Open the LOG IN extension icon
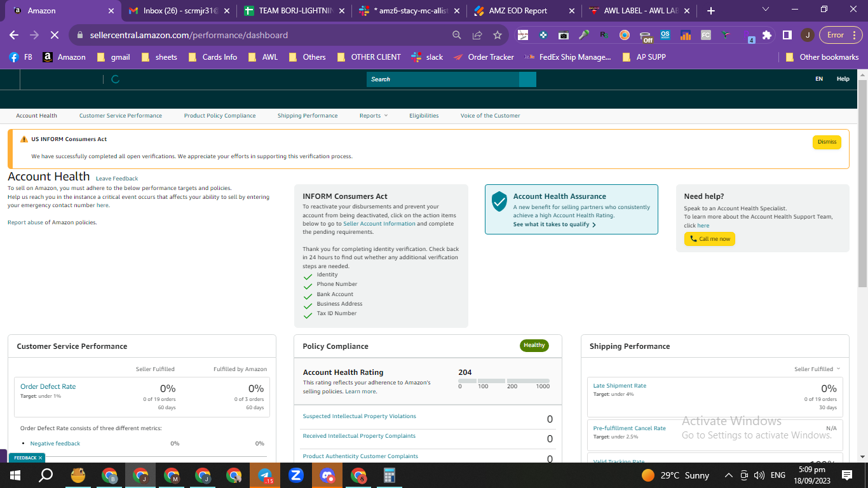This screenshot has height=488, width=868. click(x=523, y=35)
